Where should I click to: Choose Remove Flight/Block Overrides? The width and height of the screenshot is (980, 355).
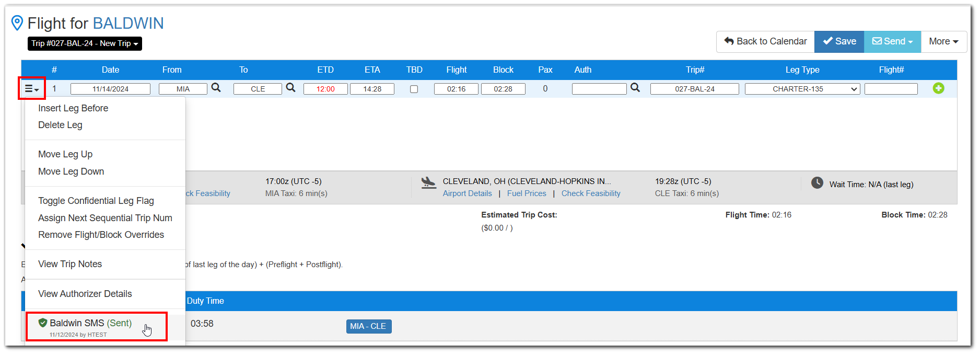point(101,235)
